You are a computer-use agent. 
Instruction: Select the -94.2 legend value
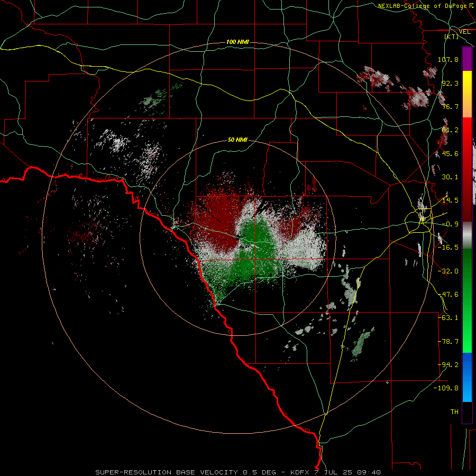448,364
